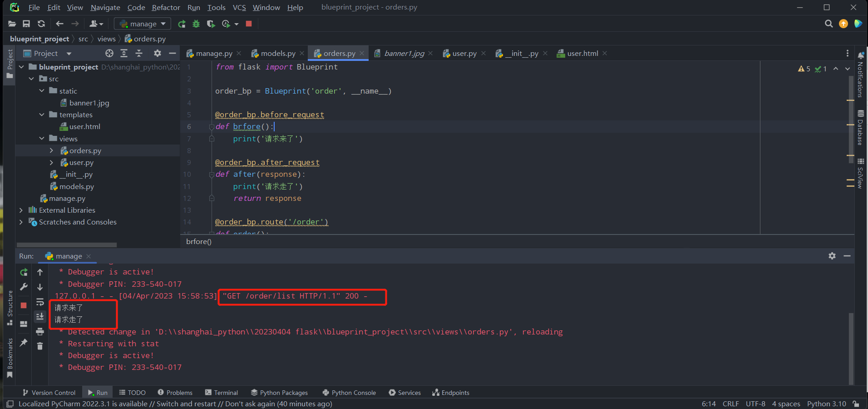868x409 pixels.
Task: Switch to the user.html editor tab
Action: [582, 53]
